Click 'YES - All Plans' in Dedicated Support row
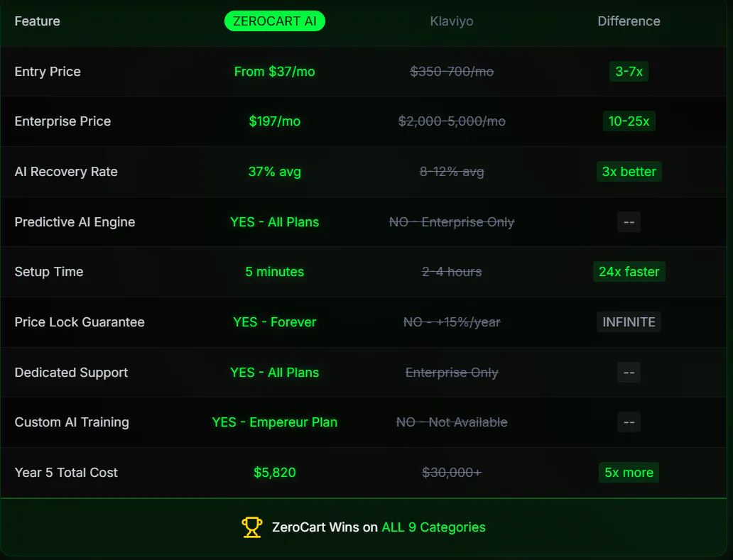Image resolution: width=733 pixels, height=560 pixels. pyautogui.click(x=275, y=372)
